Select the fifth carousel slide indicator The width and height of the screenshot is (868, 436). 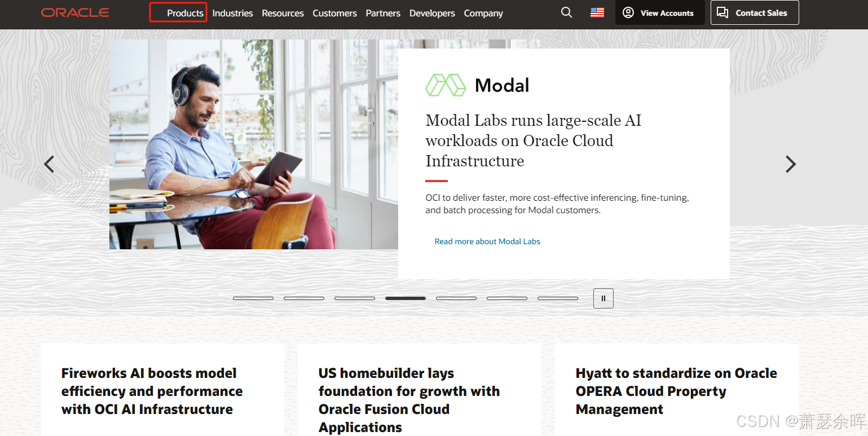(x=456, y=298)
